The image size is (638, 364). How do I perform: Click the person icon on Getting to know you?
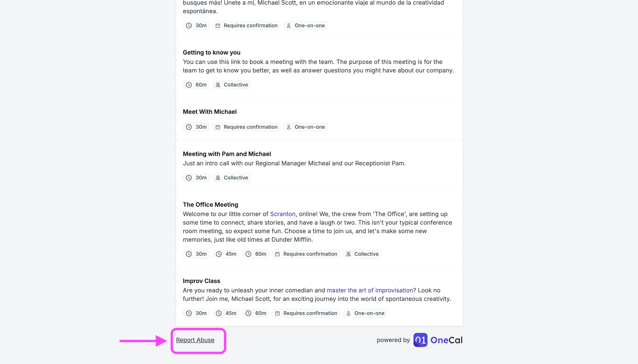coord(218,85)
